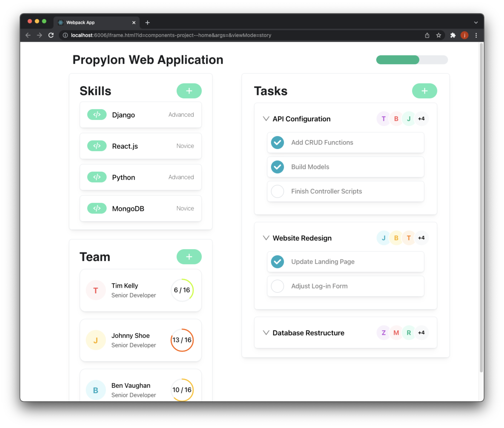Click Tim Kelly's red T avatar
504x428 pixels.
pos(95,290)
